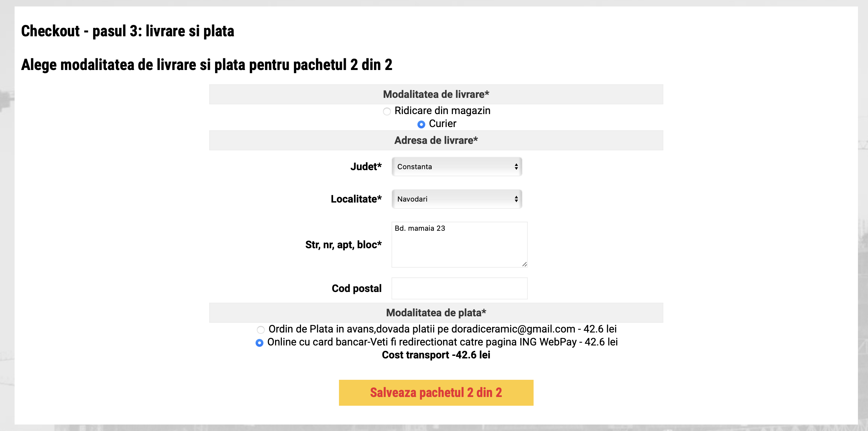Click the "Localitate*" field label
This screenshot has height=431, width=868.
[x=356, y=199]
